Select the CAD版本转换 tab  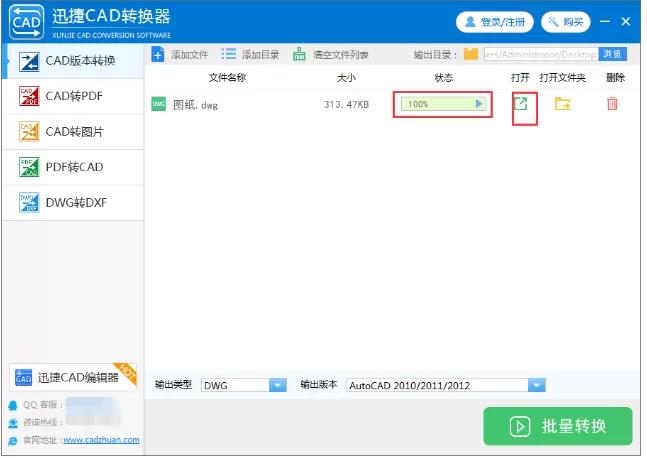(x=73, y=61)
